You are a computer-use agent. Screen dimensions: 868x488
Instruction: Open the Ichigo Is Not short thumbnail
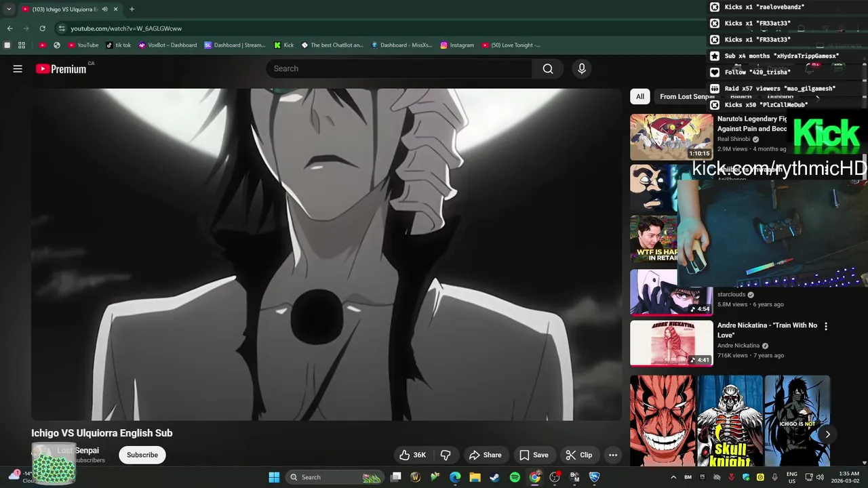click(x=797, y=421)
